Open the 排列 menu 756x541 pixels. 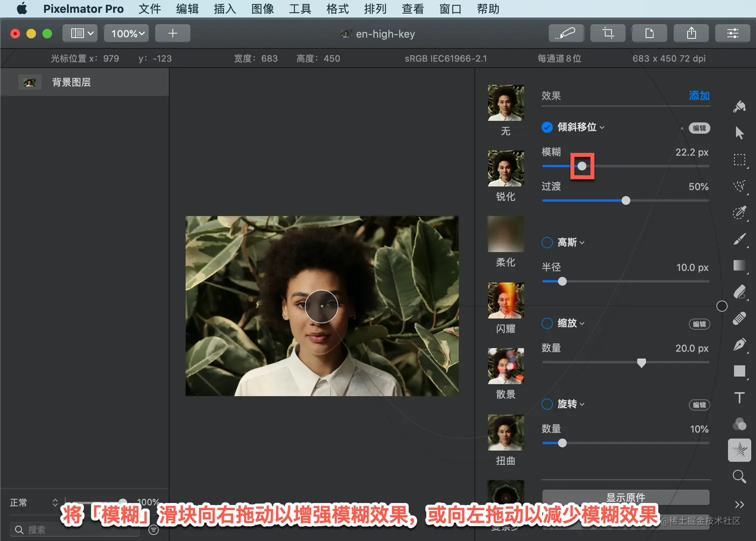(375, 8)
